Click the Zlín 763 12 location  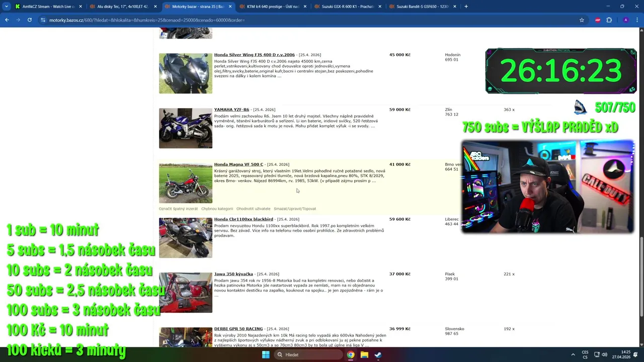pyautogui.click(x=451, y=112)
